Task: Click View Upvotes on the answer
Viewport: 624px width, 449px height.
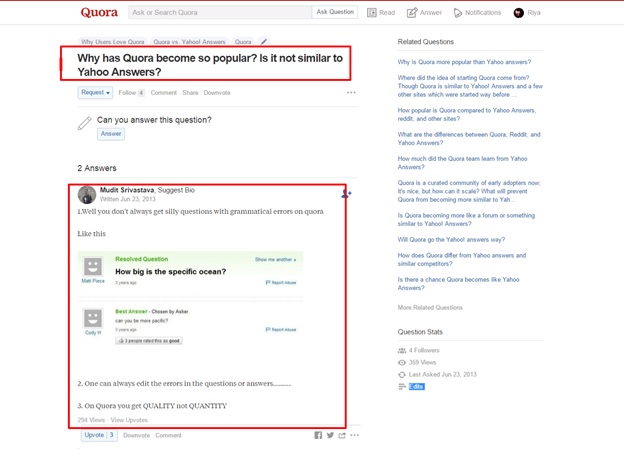Action: tap(129, 420)
